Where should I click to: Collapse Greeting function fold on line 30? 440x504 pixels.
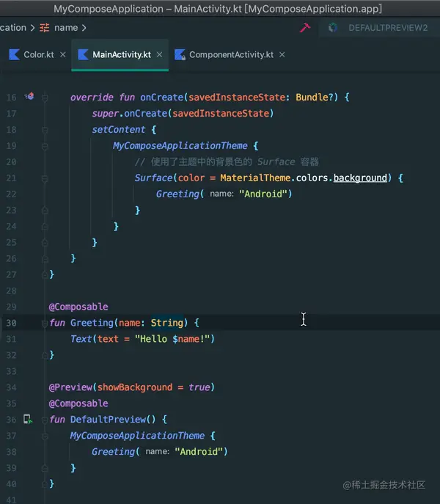click(45, 323)
